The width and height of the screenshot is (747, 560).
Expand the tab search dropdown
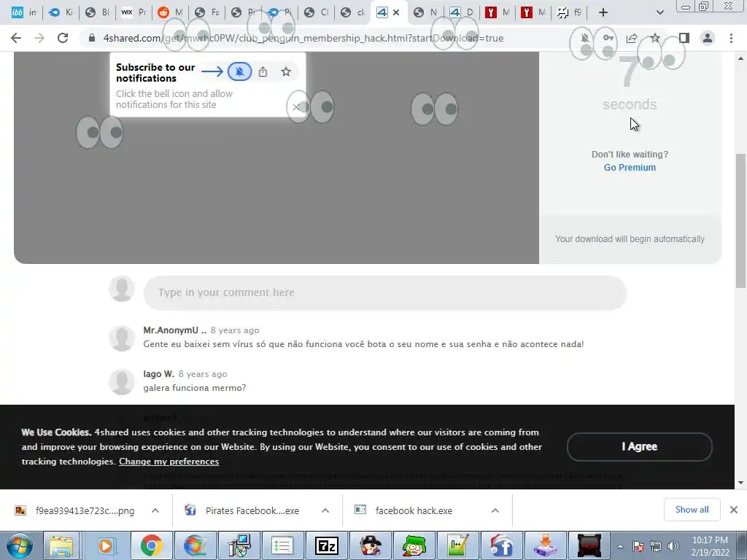tap(659, 12)
